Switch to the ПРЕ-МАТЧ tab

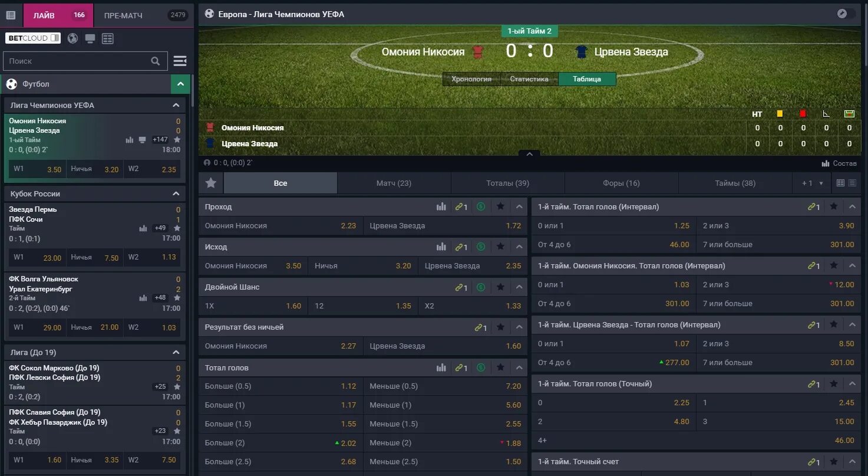pos(123,15)
